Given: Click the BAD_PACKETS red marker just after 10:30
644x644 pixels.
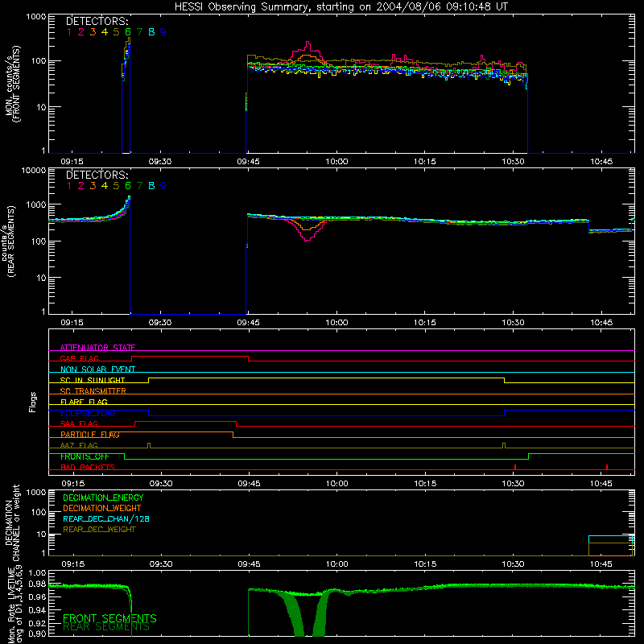Looking at the screenshot, I should click(515, 467).
